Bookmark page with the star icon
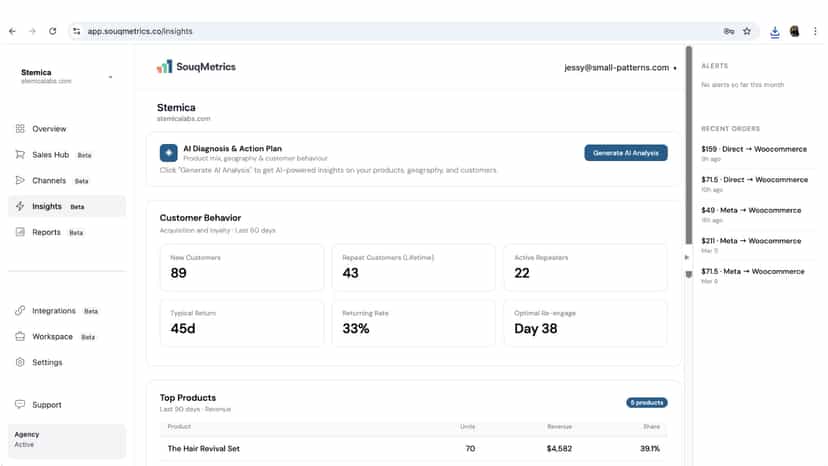This screenshot has height=466, width=828. tap(747, 31)
